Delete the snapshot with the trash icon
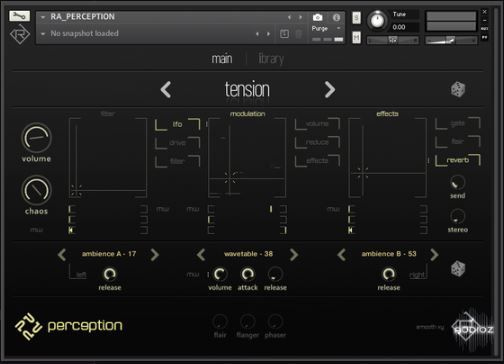The height and width of the screenshot is (364, 504). tap(299, 34)
